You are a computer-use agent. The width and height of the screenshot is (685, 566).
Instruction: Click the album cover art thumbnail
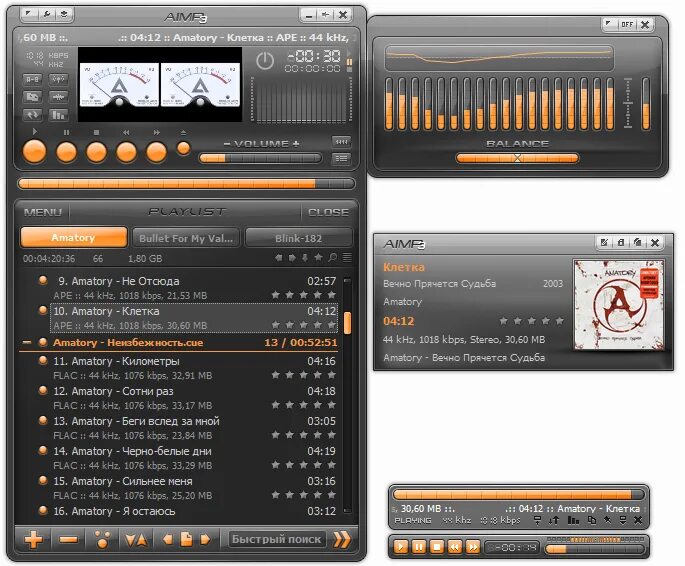619,305
